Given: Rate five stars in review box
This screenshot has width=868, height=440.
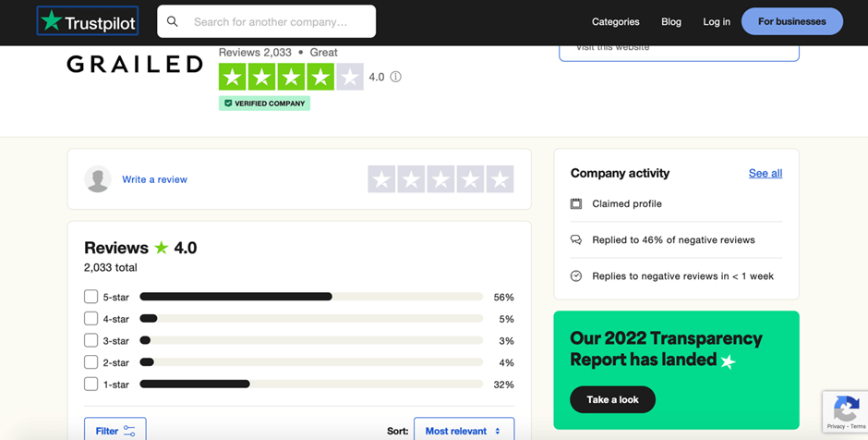Looking at the screenshot, I should [x=500, y=179].
